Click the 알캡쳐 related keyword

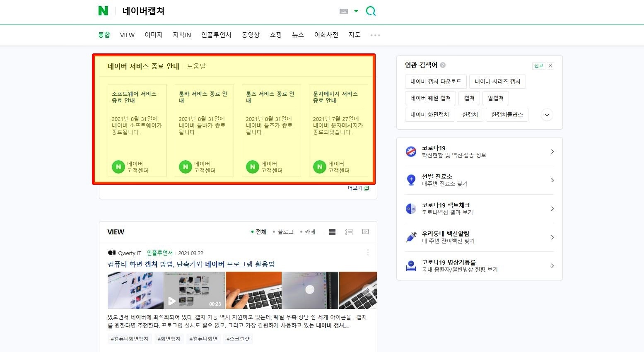point(496,98)
